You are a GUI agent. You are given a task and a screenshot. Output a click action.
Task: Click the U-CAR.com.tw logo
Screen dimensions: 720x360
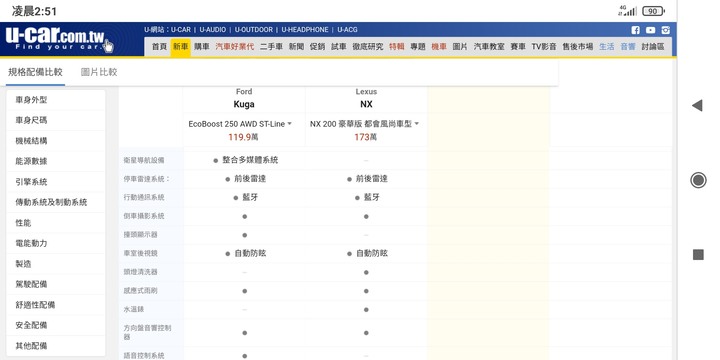(x=60, y=40)
